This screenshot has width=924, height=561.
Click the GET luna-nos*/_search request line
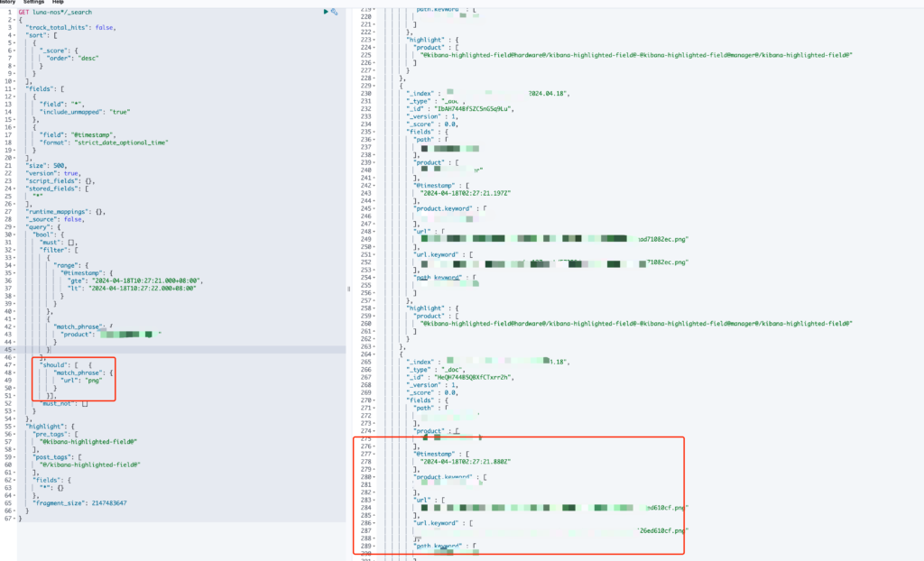55,12
